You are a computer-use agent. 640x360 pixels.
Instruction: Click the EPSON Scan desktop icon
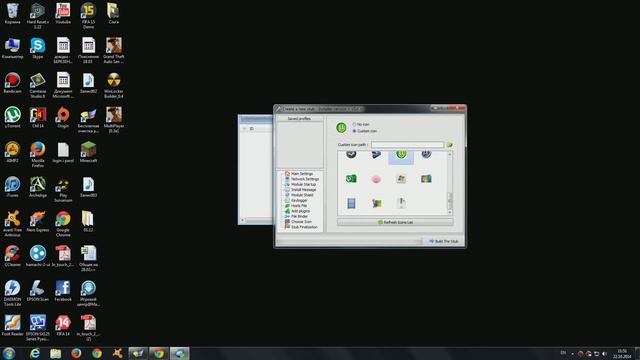click(x=38, y=291)
